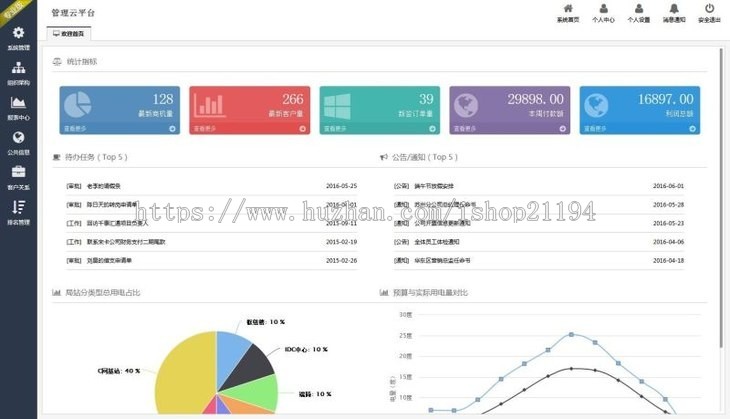This screenshot has height=419, width=730.
Task: Click the 管理云平台 title
Action: coord(73,13)
